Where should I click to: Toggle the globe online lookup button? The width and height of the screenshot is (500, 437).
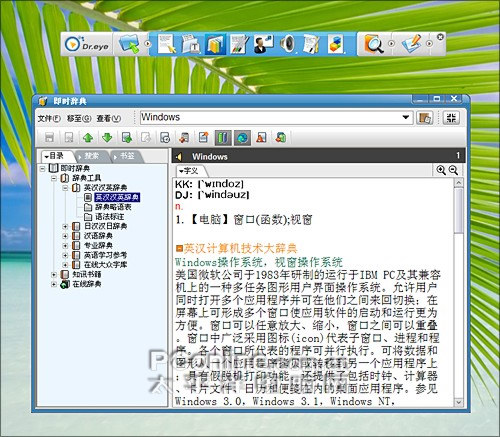coord(242,137)
